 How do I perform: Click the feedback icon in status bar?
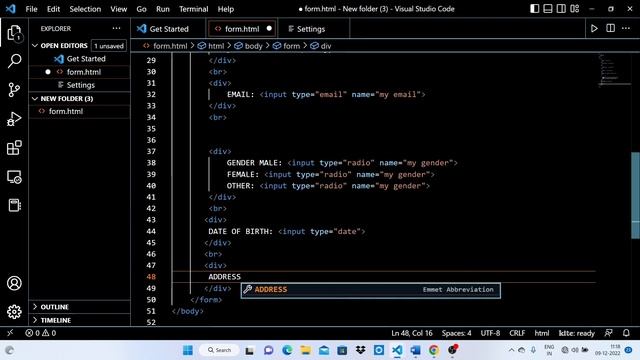[x=609, y=333]
